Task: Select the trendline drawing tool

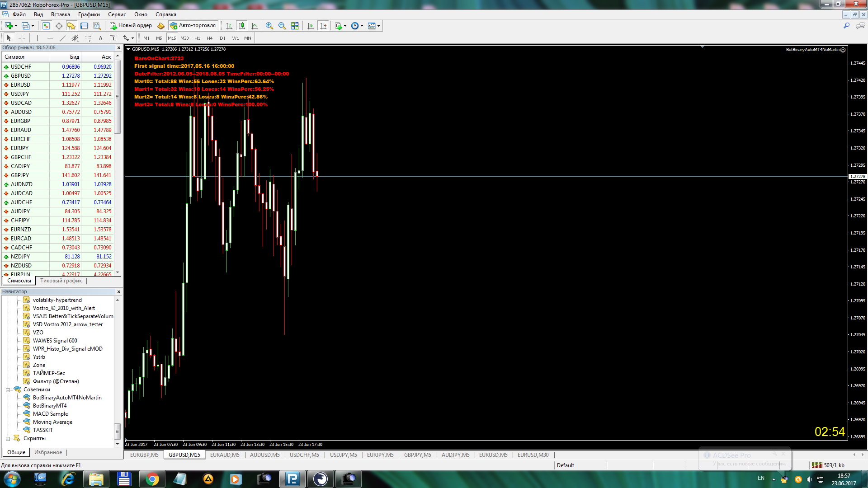Action: [x=63, y=38]
